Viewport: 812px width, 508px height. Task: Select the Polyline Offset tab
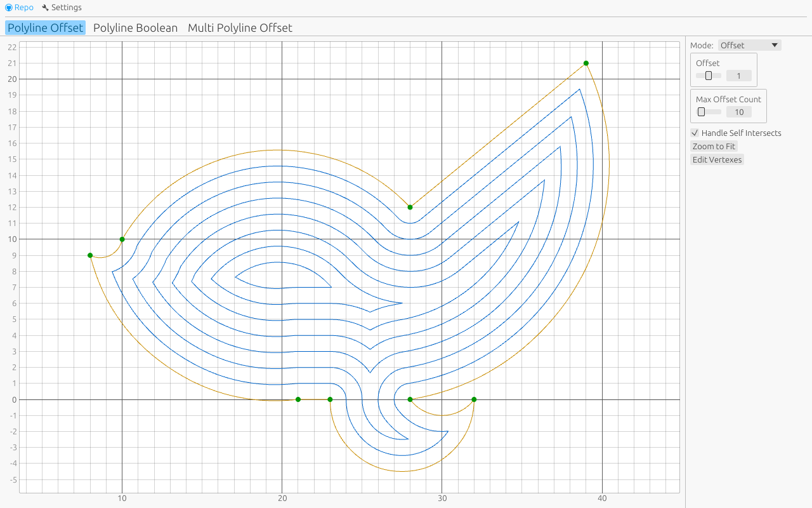45,28
